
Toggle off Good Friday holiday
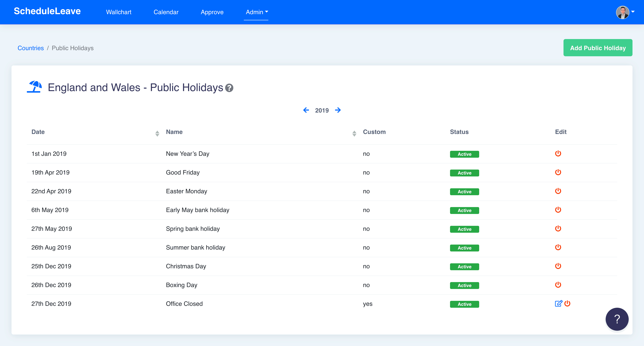click(x=558, y=172)
